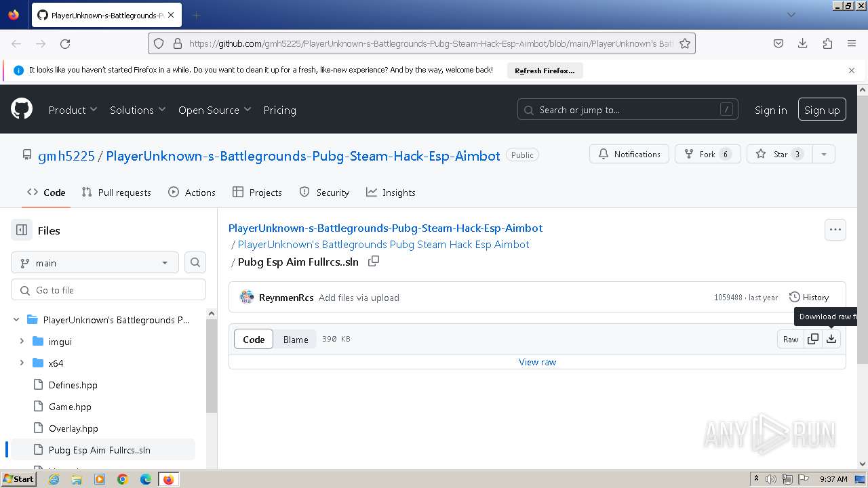Open the Firefox hamburger application menu
This screenshot has height=488, width=868.
[852, 43]
